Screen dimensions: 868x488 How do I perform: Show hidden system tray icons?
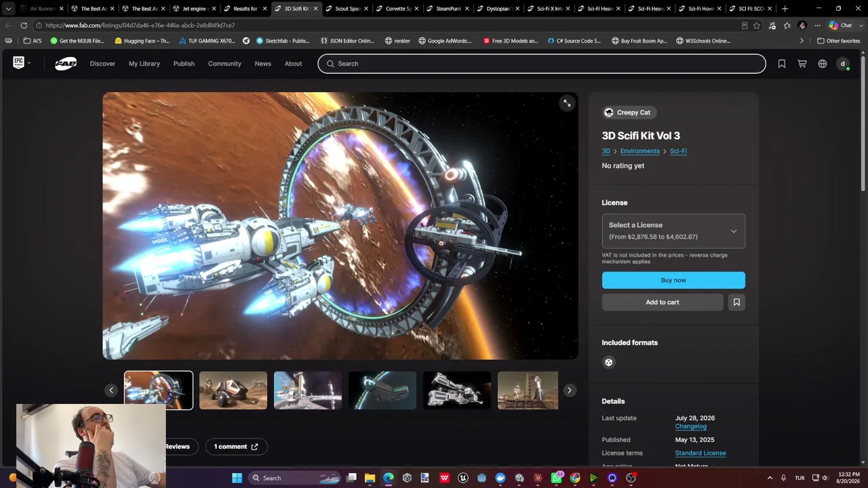coord(769,478)
